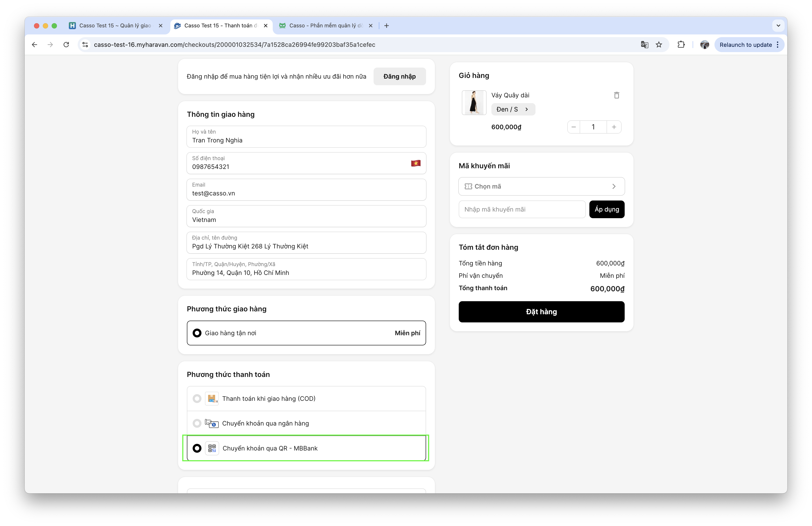
Task: Click the minus quantity button
Action: (573, 127)
